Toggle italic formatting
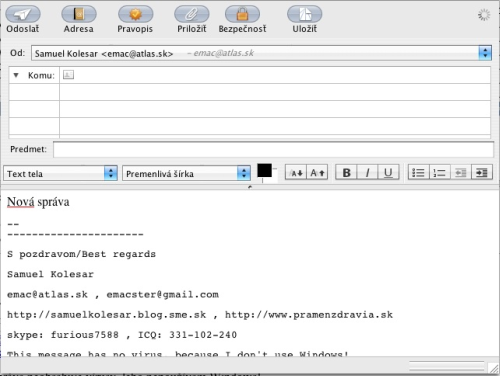The width and height of the screenshot is (500, 376). coord(367,173)
